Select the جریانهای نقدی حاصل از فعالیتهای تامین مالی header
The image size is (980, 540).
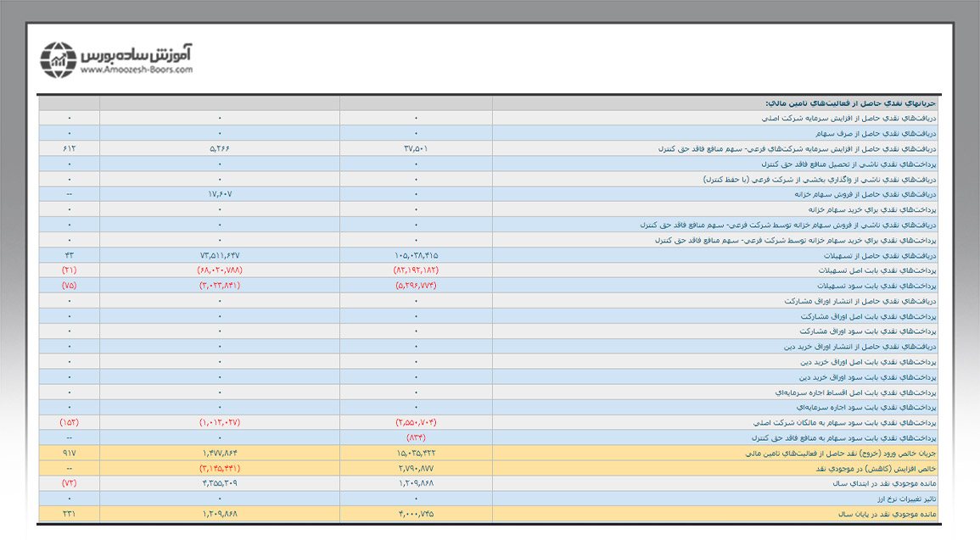[x=848, y=103]
